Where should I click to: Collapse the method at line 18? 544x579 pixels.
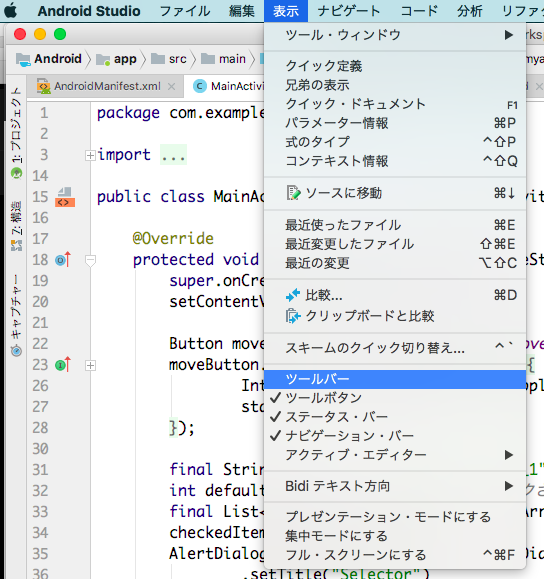coord(90,261)
